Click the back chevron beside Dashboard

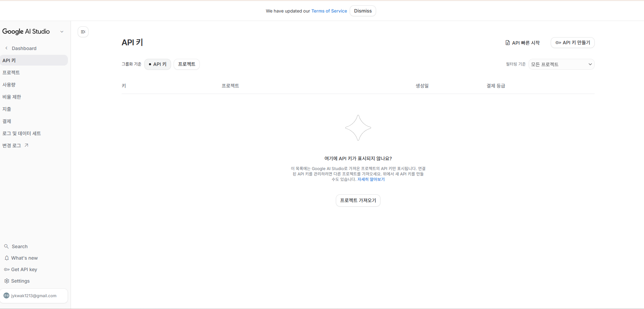6,48
